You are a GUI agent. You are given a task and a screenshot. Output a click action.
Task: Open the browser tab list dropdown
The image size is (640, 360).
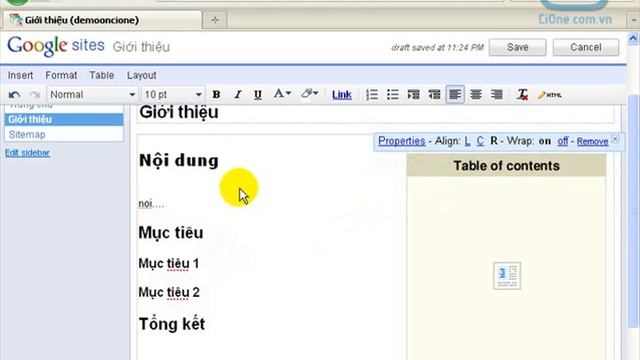633,20
